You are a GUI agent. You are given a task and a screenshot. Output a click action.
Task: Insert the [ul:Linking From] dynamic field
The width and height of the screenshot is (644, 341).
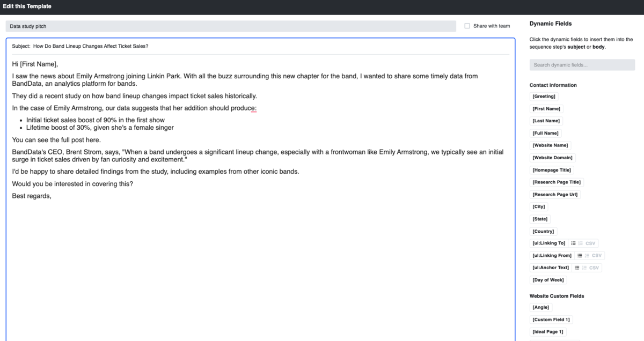coord(552,256)
